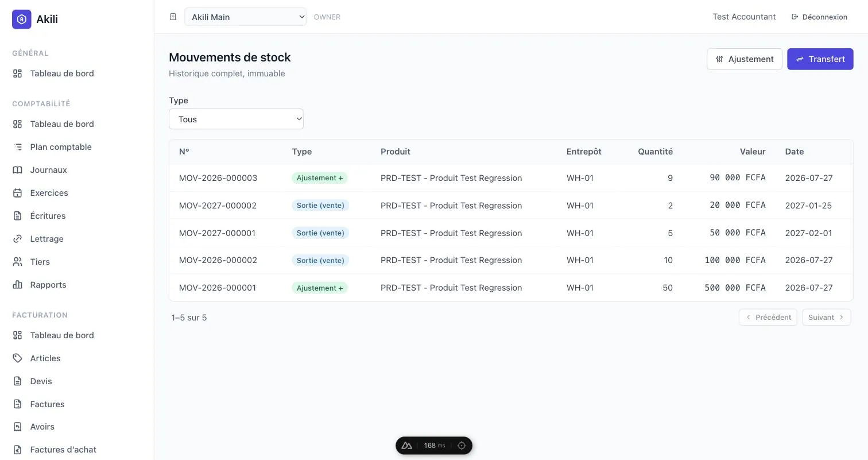Click the Ajustement button

tap(745, 59)
